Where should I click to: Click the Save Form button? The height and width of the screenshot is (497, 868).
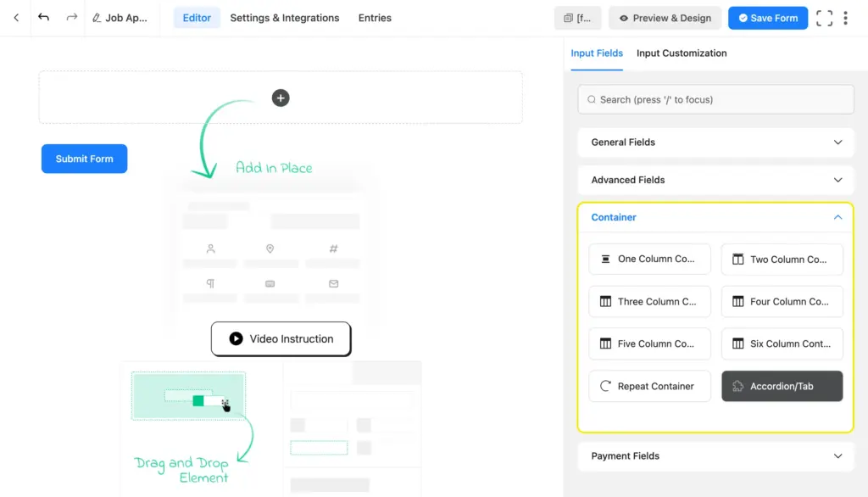tap(767, 17)
